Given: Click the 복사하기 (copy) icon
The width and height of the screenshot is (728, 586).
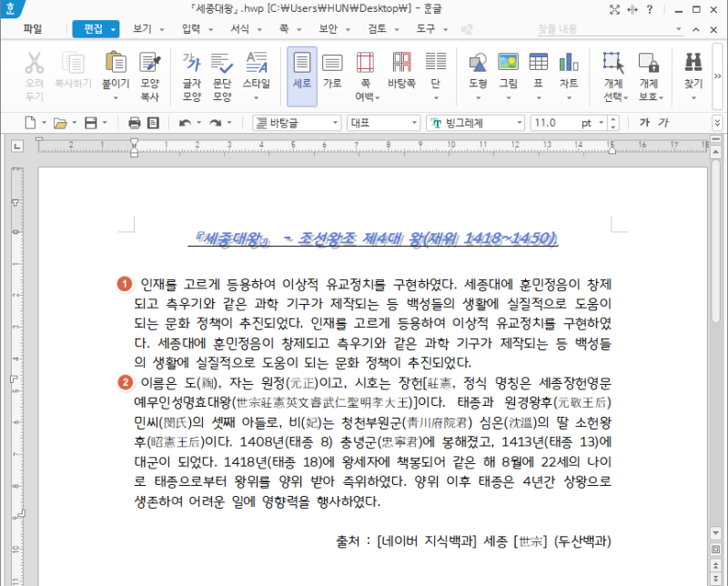Looking at the screenshot, I should point(73,63).
